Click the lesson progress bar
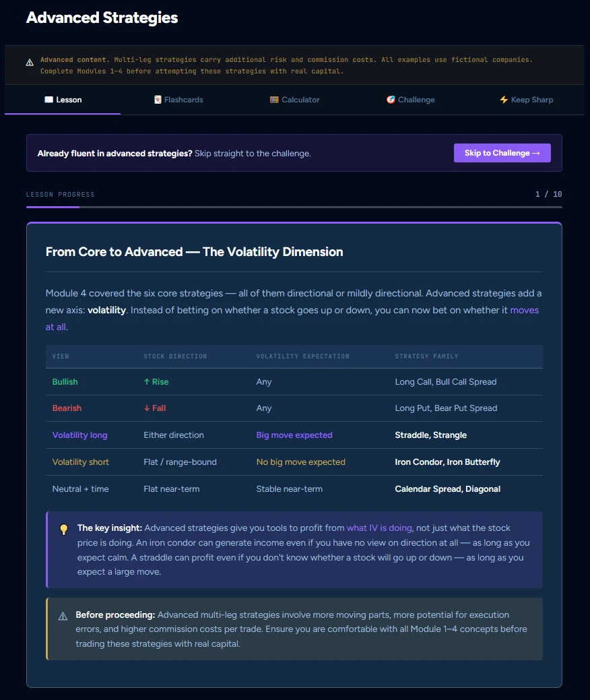This screenshot has height=700, width=590. coord(294,207)
